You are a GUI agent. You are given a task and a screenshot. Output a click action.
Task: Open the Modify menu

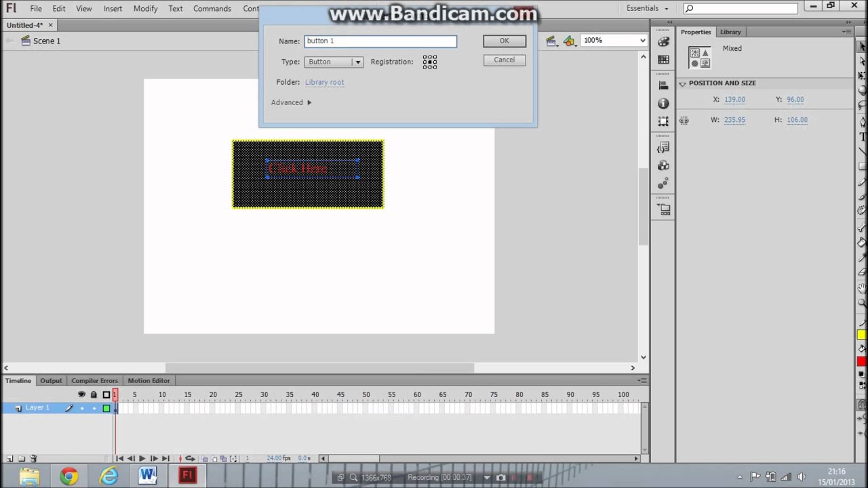(x=145, y=9)
